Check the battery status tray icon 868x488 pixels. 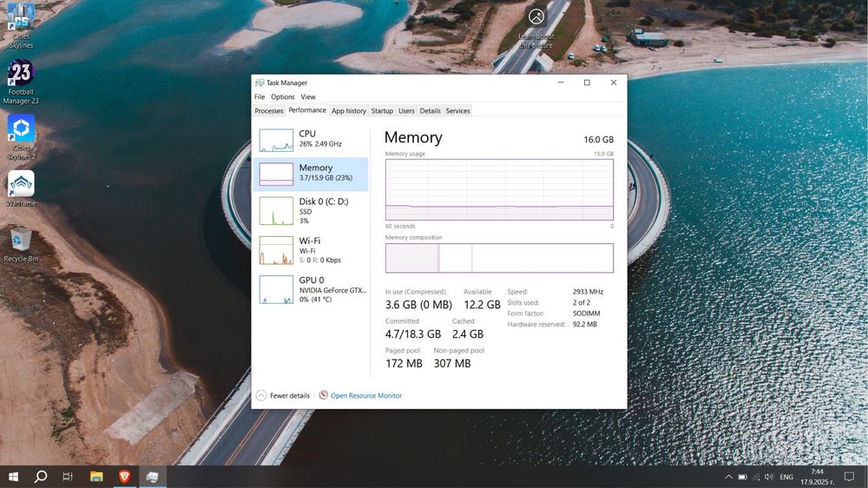pos(742,477)
